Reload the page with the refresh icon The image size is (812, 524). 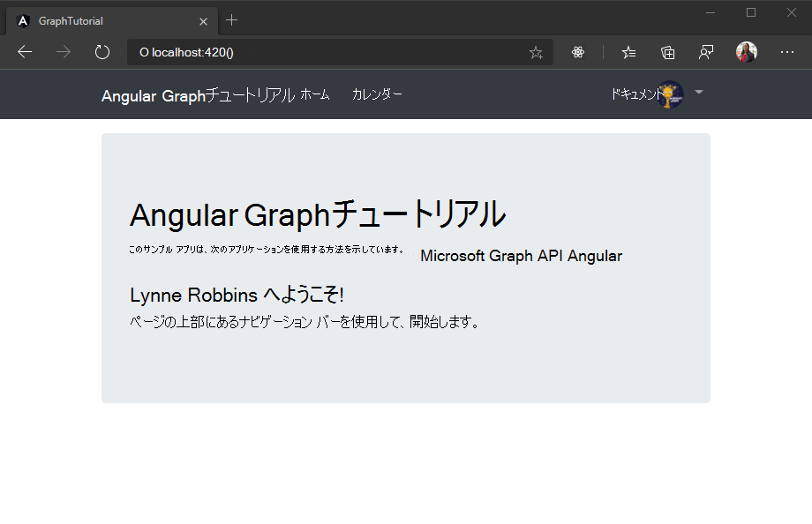102,52
